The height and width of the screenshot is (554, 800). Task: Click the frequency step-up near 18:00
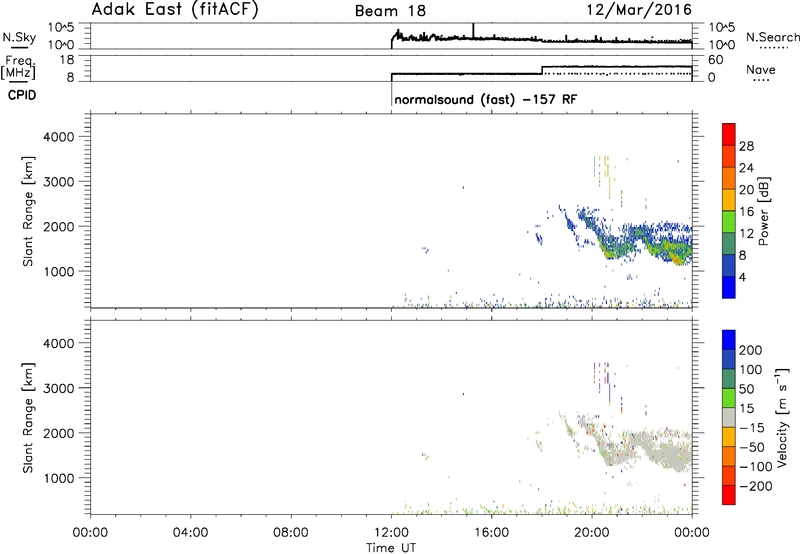(542, 70)
